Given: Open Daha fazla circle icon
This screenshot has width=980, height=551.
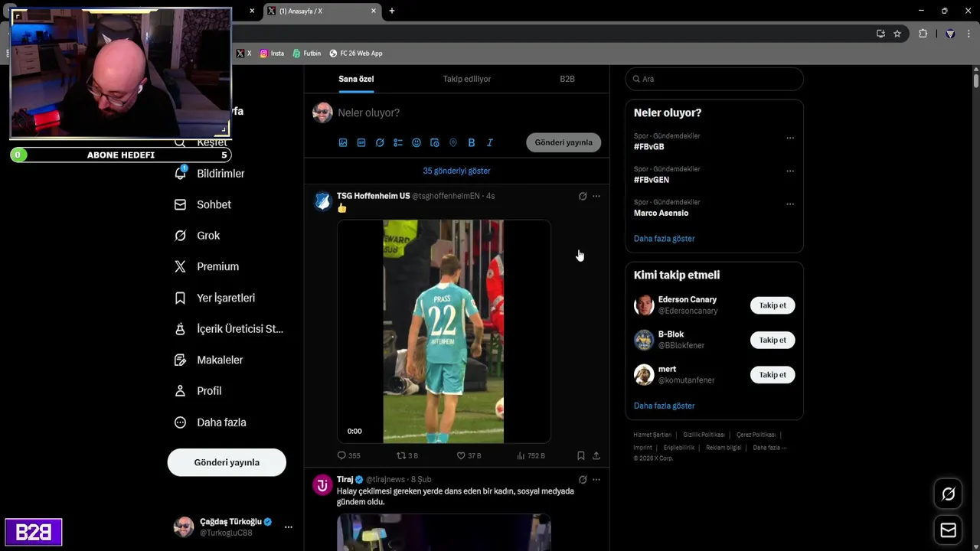Looking at the screenshot, I should (x=180, y=422).
